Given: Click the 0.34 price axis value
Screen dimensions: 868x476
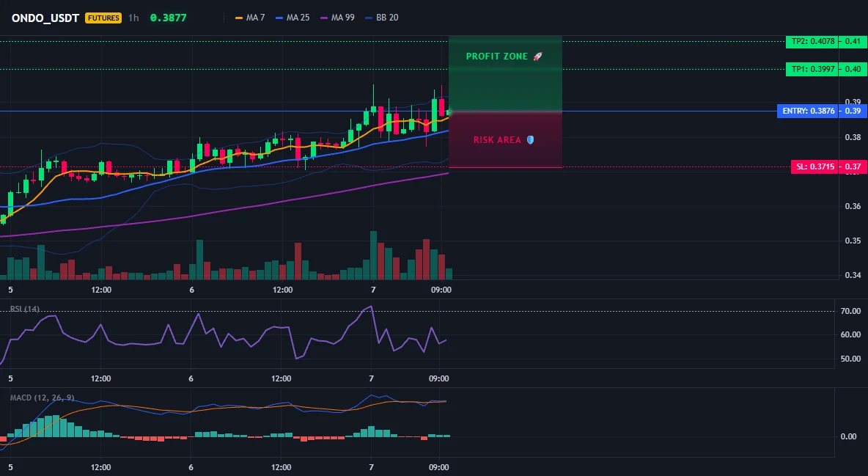Looking at the screenshot, I should click(x=853, y=275).
